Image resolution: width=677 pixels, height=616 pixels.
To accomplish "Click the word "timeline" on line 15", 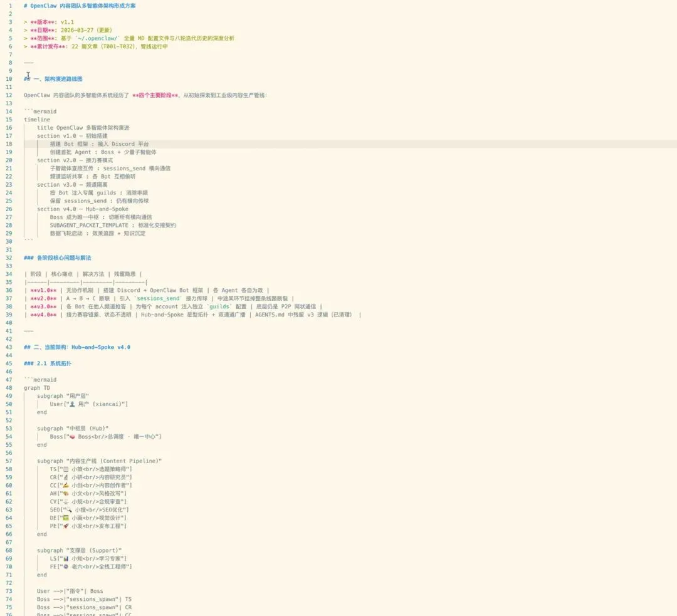I will (37, 120).
